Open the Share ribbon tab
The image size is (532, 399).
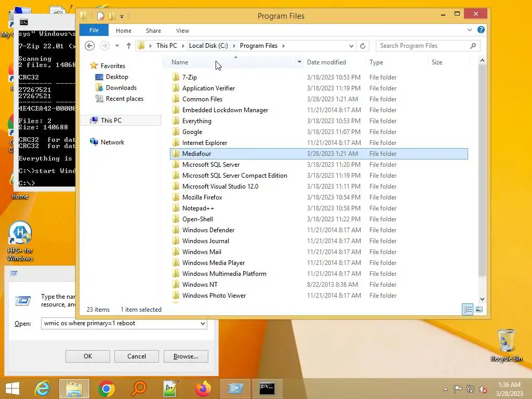153,31
